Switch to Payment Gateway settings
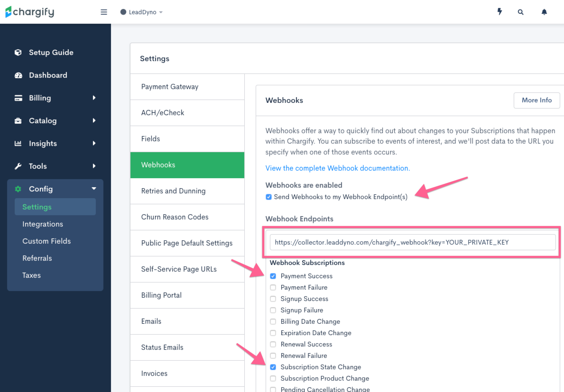 (x=187, y=87)
